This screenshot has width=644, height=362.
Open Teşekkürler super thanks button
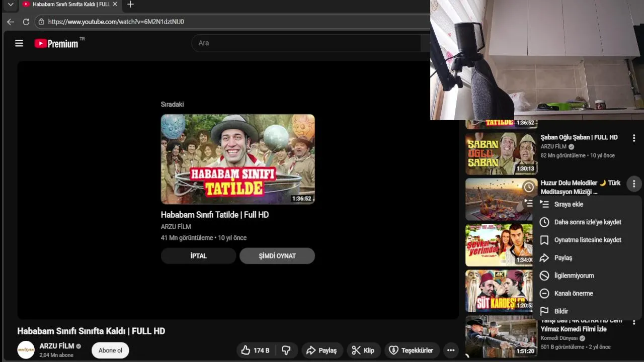click(412, 350)
